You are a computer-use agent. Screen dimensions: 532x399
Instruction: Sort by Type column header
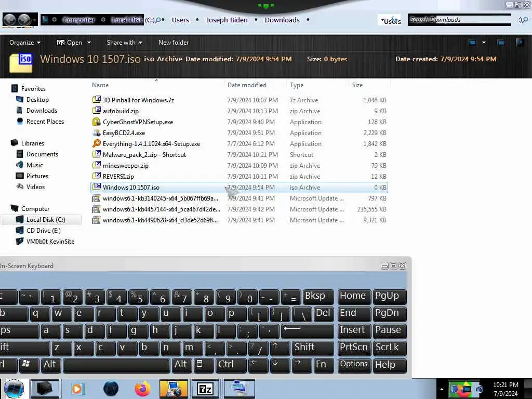pyautogui.click(x=297, y=85)
